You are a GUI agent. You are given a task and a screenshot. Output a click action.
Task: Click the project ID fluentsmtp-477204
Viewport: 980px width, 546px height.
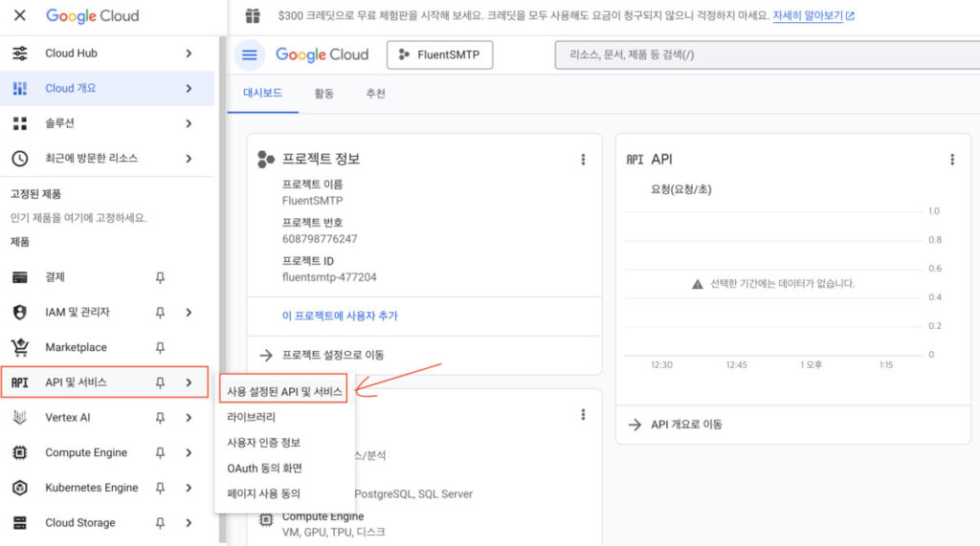click(329, 276)
